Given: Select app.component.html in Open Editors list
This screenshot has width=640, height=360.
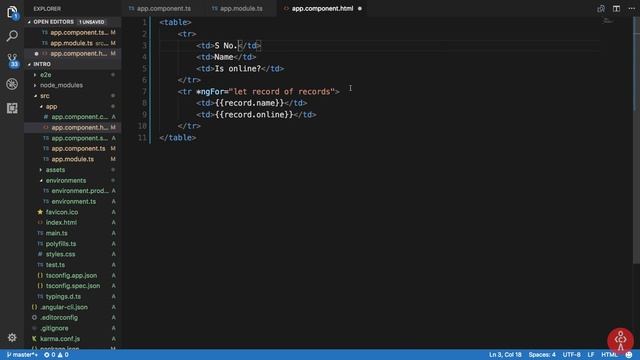Looking at the screenshot, I should [73, 53].
